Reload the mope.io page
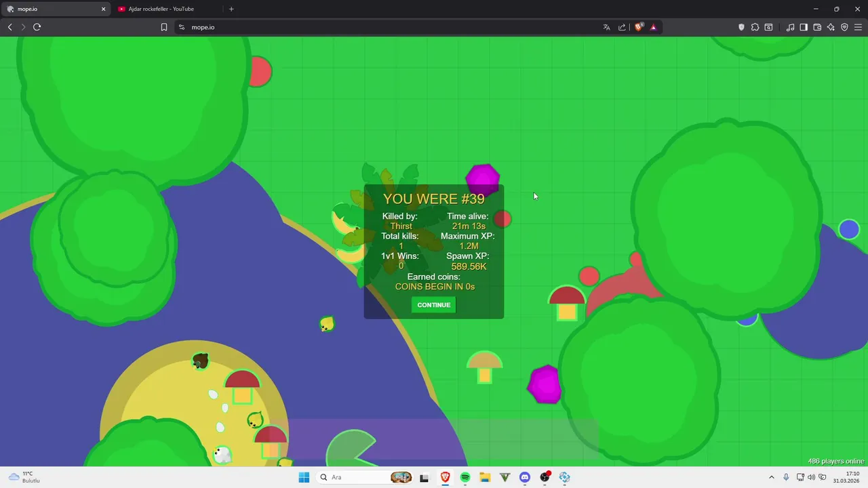 pos(37,27)
